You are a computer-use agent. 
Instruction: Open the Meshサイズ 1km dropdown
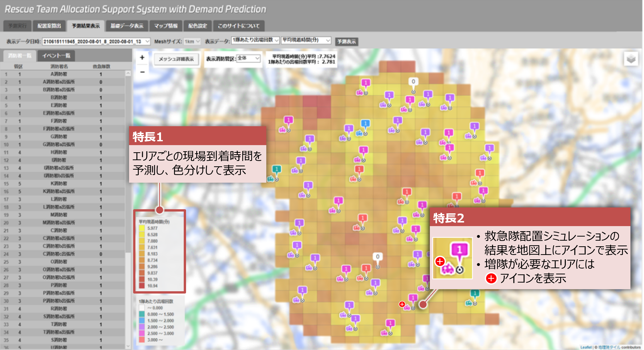pyautogui.click(x=192, y=41)
